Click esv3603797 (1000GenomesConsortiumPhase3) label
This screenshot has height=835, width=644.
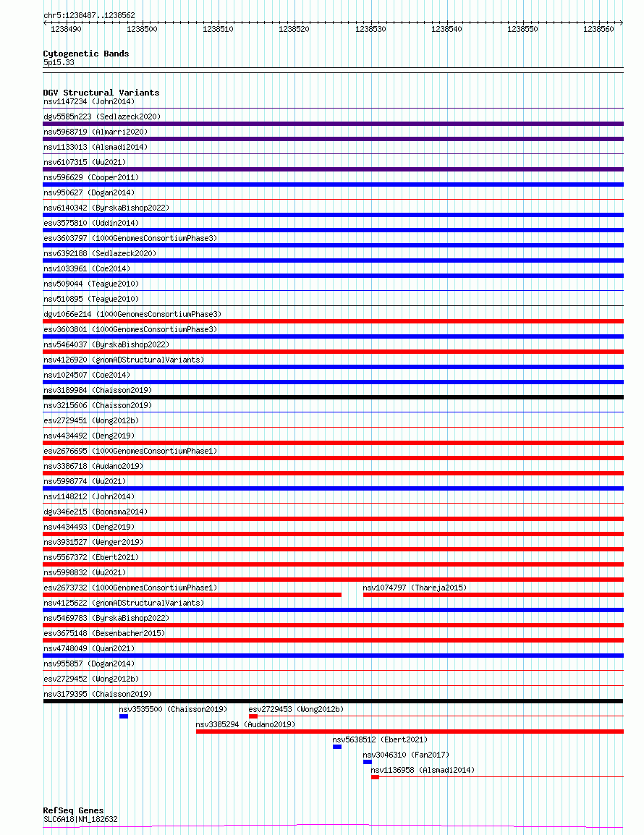tap(130, 238)
